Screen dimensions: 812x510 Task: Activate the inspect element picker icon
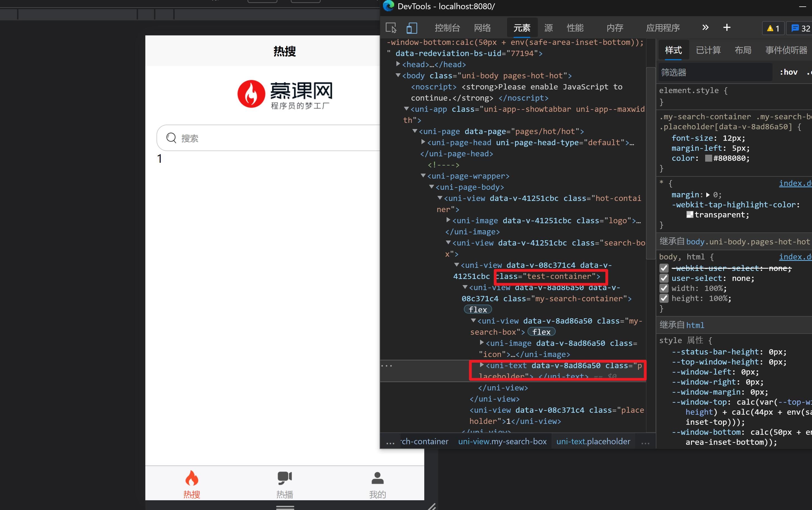click(x=391, y=28)
